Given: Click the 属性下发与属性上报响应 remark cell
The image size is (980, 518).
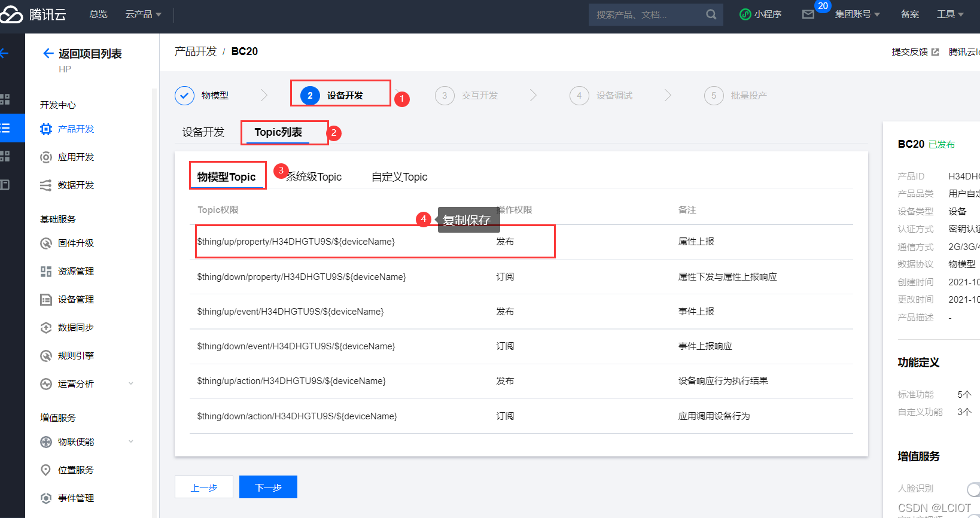Looking at the screenshot, I should pyautogui.click(x=728, y=277).
